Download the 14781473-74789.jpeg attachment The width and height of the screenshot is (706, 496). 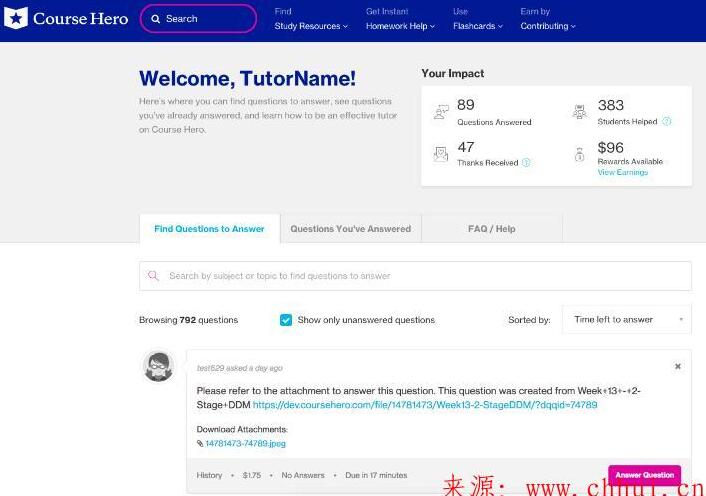pyautogui.click(x=244, y=443)
